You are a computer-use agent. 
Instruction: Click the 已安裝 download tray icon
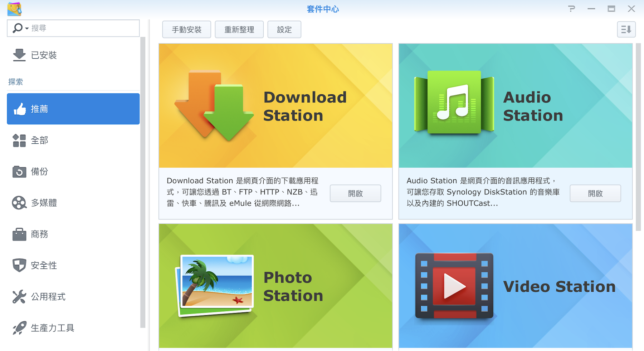(x=19, y=55)
